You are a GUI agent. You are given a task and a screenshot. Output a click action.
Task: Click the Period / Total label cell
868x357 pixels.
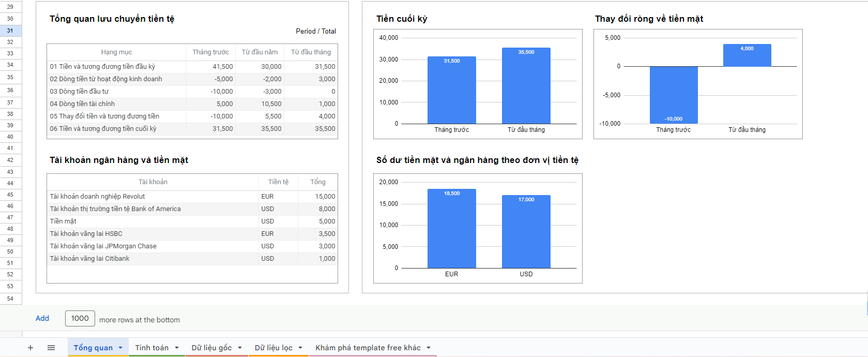(315, 31)
